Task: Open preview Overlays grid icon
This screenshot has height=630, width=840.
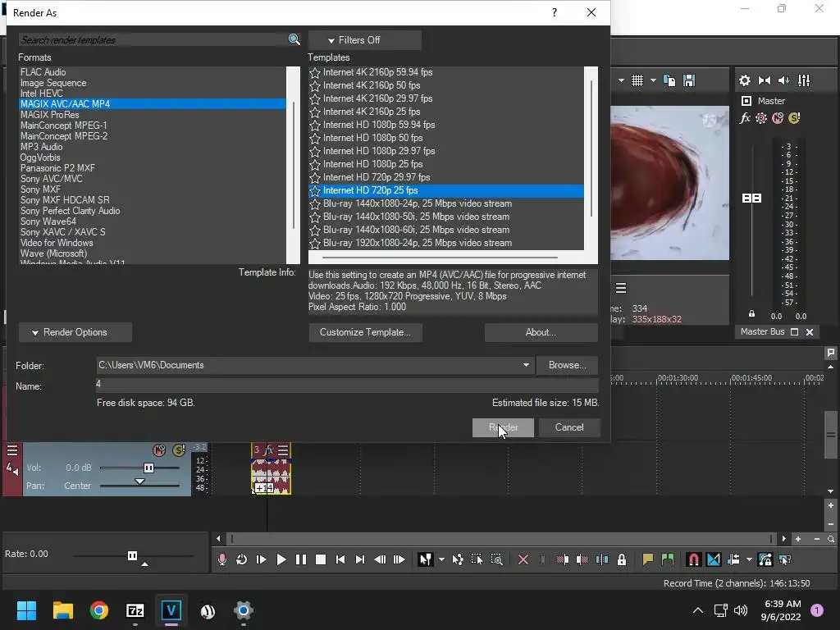Action: click(637, 80)
